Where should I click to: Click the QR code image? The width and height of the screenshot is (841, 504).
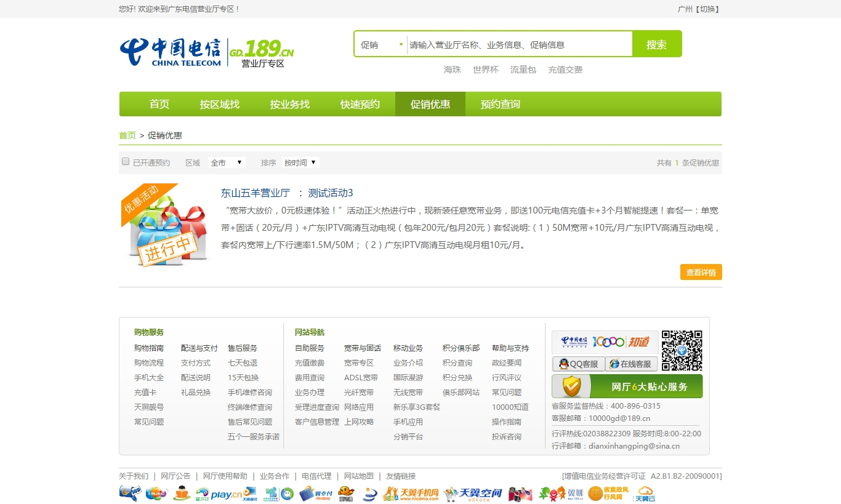click(x=682, y=351)
